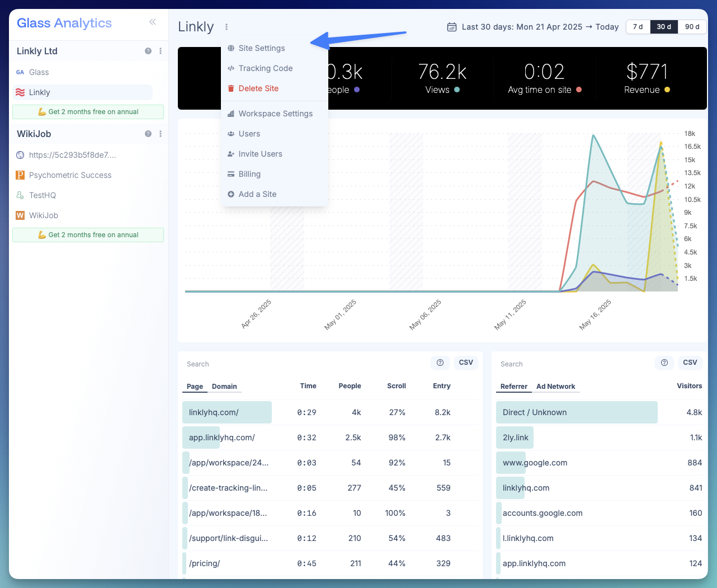Viewport: 717px width, 588px height.
Task: Select the Linkly site in sidebar
Action: pyautogui.click(x=83, y=92)
